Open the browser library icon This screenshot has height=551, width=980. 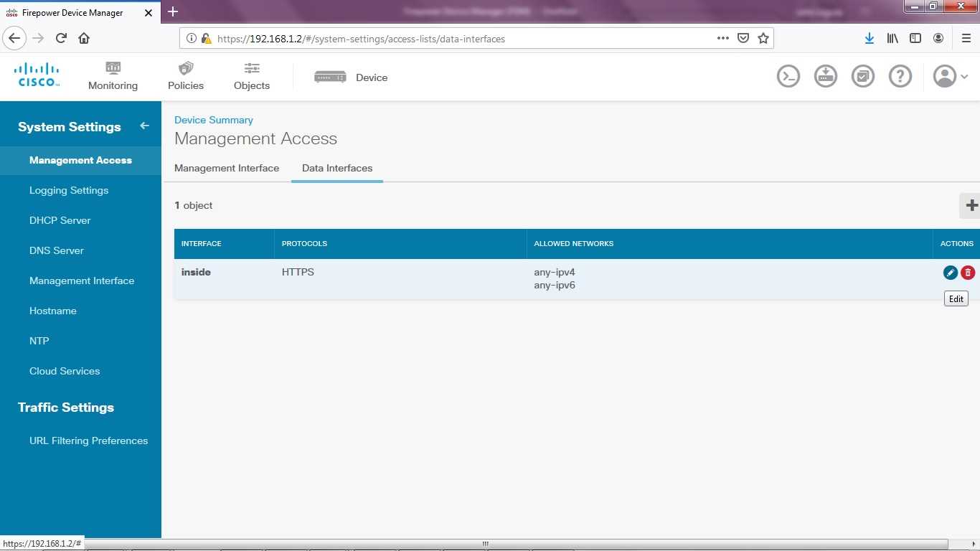coord(892,38)
